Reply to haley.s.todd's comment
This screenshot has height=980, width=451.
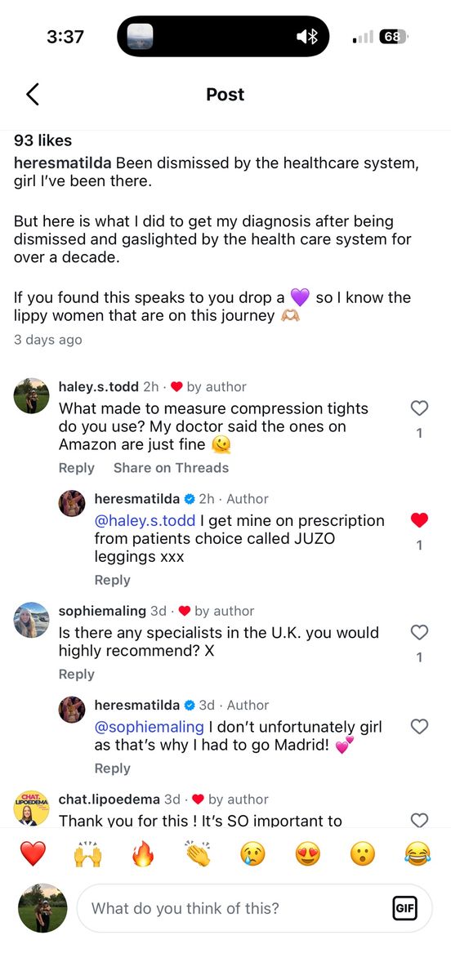tap(77, 468)
